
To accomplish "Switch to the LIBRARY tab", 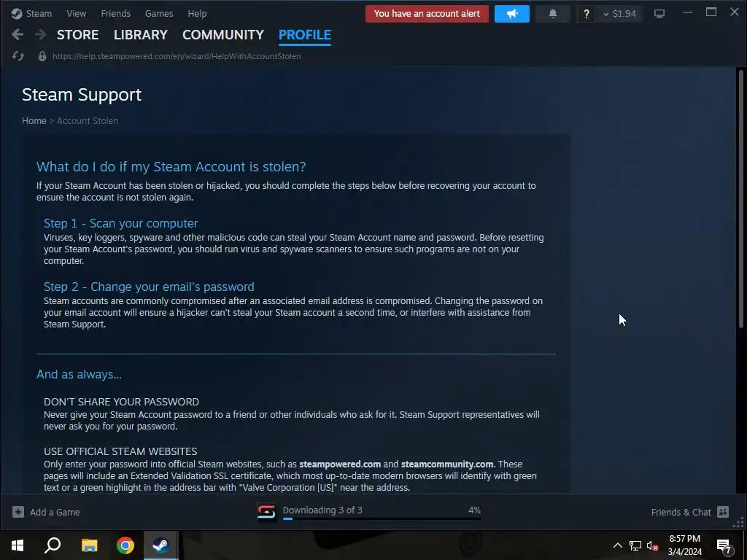I will point(141,35).
